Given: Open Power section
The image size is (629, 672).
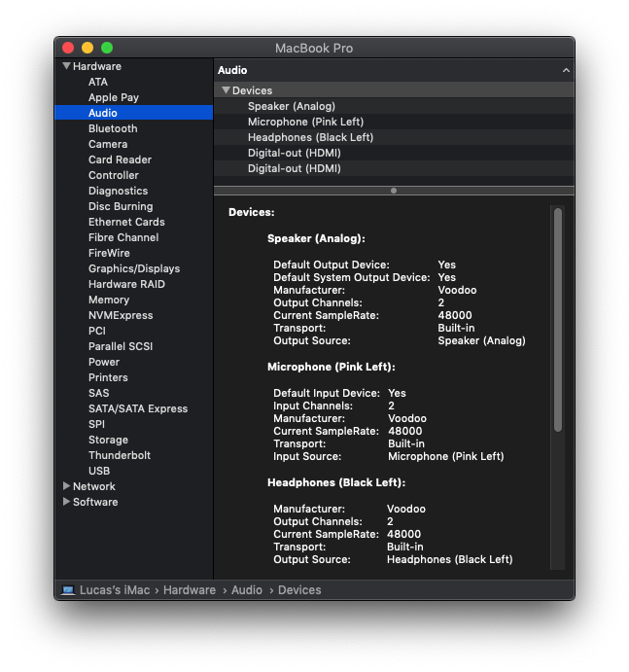Looking at the screenshot, I should (x=104, y=362).
